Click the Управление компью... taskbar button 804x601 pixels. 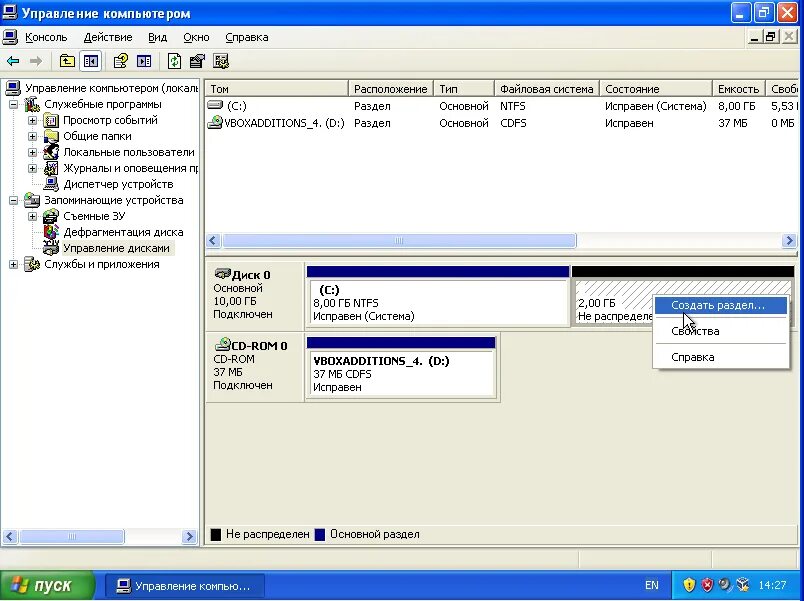(185, 586)
